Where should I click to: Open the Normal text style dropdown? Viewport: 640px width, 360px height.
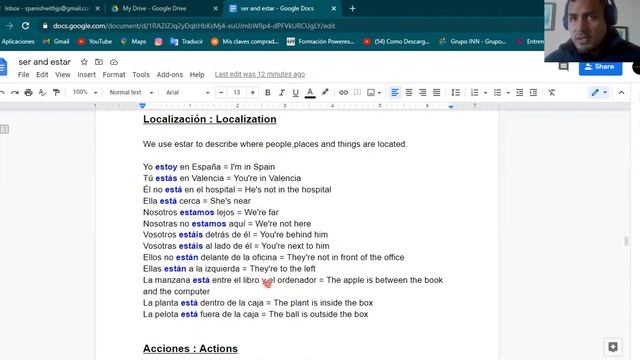(131, 93)
